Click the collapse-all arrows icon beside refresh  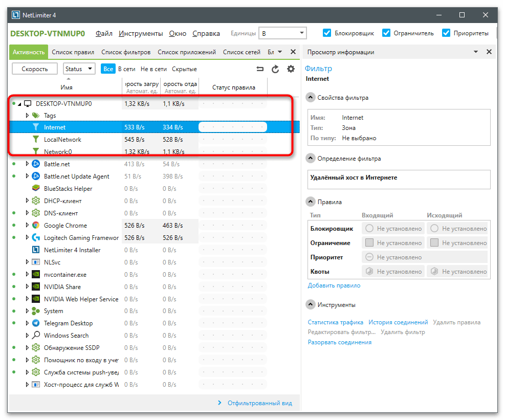(x=260, y=69)
